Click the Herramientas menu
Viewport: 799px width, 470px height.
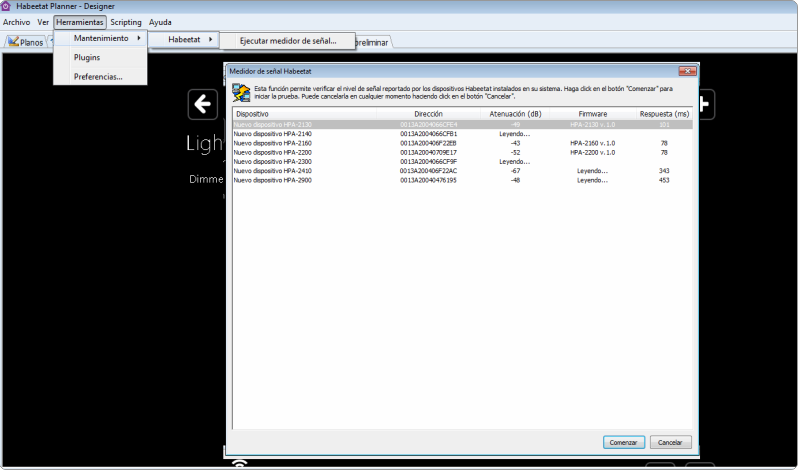coord(79,22)
